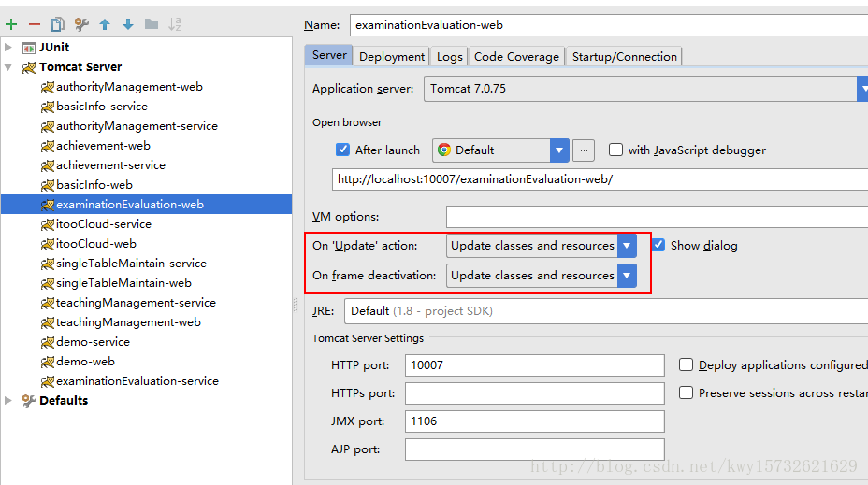Create new folder icon in toolbar
Image resolution: width=868 pixels, height=485 pixels.
pos(152,24)
